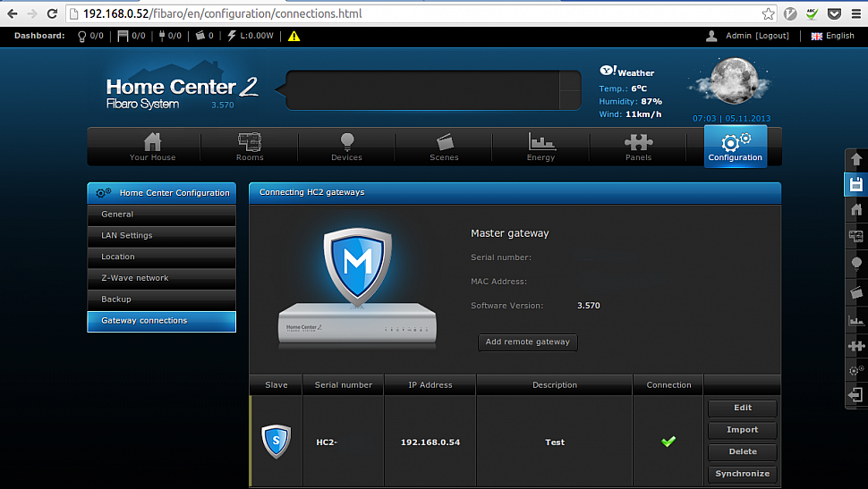Click the Test description cell

(x=555, y=443)
